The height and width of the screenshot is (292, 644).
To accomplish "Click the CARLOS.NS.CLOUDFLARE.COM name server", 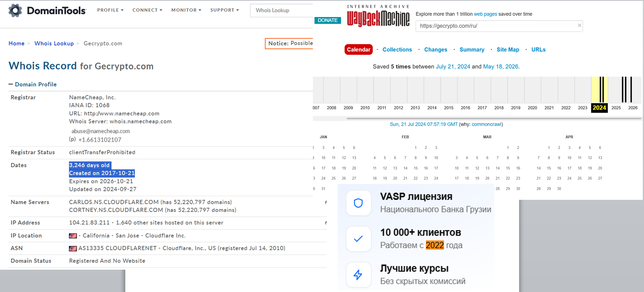I will (x=114, y=202).
